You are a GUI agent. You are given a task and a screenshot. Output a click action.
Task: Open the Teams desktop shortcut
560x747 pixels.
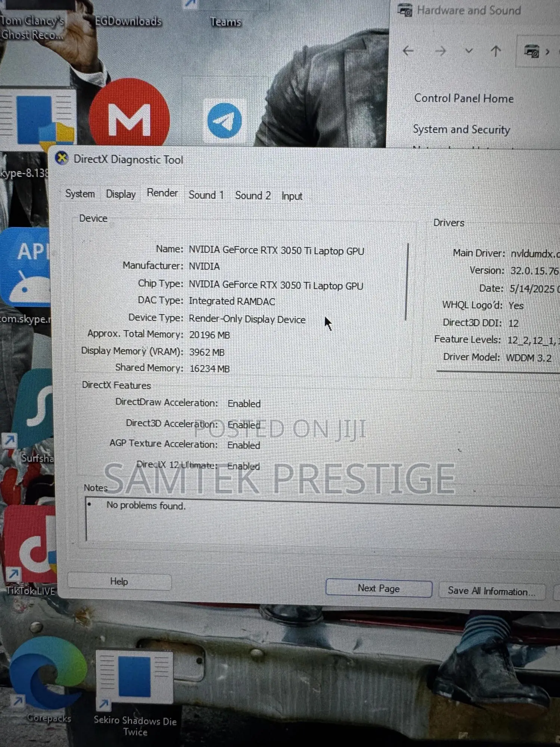click(225, 22)
